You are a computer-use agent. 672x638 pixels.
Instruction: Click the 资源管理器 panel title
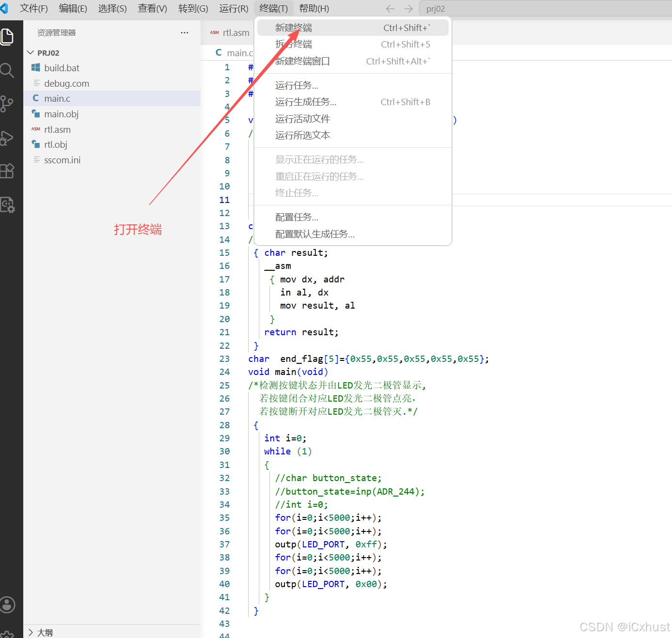click(x=57, y=32)
